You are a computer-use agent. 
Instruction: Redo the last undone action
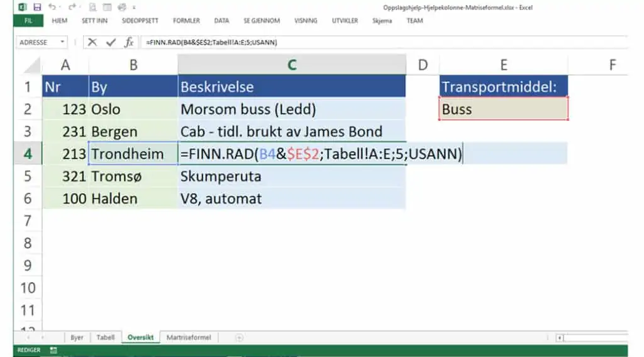[x=72, y=6]
